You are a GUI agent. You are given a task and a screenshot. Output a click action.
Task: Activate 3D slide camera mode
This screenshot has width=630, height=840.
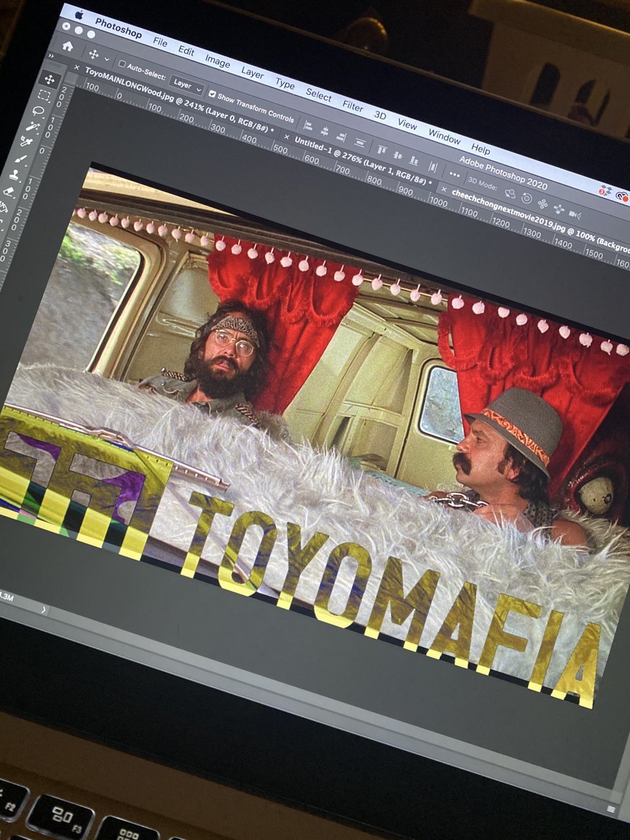[x=558, y=209]
